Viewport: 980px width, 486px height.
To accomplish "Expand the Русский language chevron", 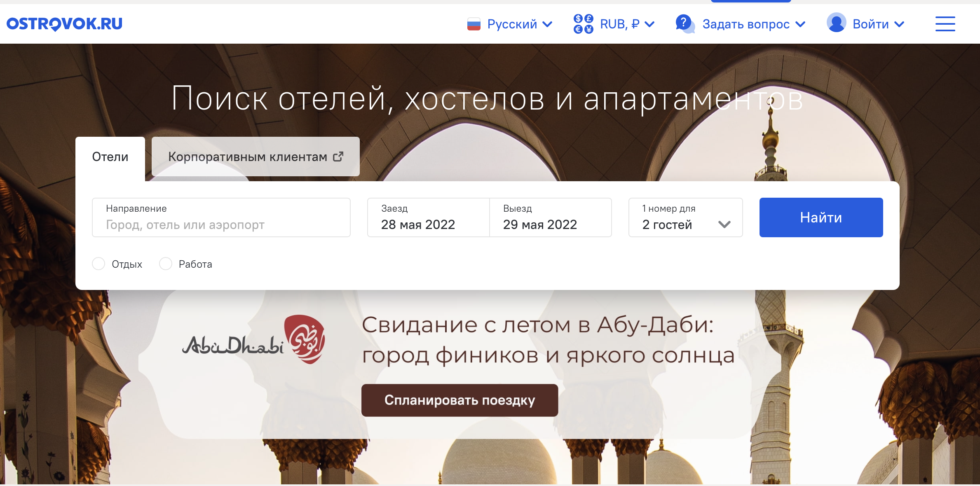I will click(547, 24).
